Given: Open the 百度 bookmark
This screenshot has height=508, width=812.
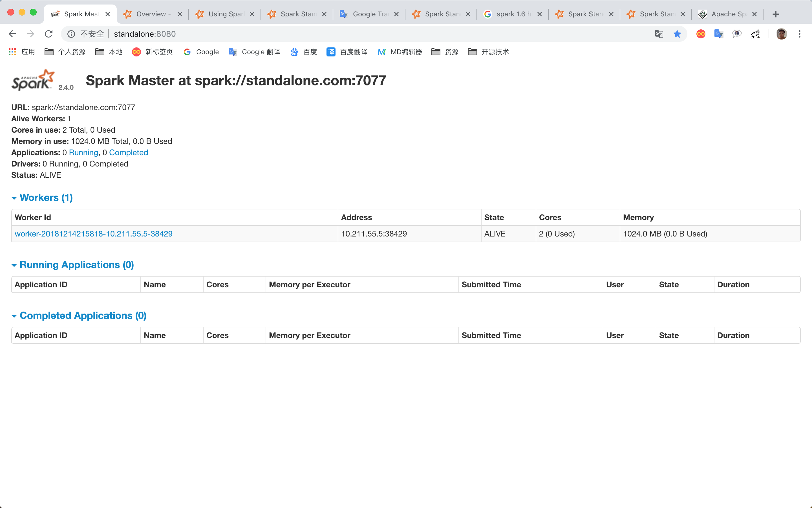Looking at the screenshot, I should click(x=304, y=52).
